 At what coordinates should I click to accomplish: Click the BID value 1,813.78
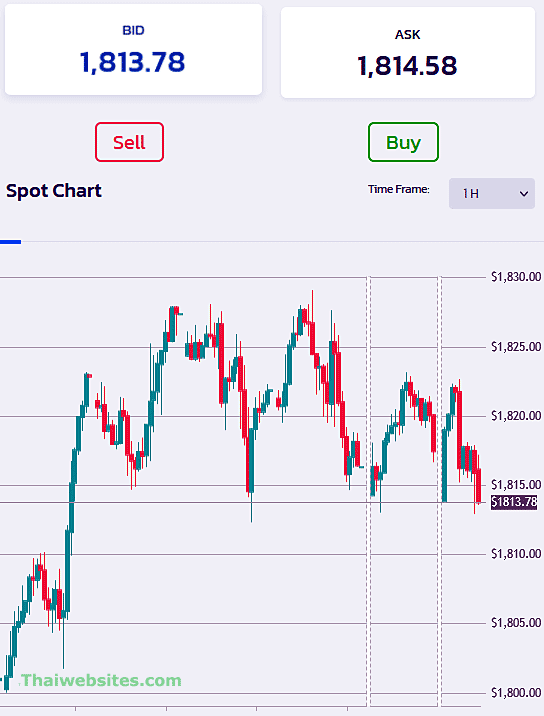132,62
